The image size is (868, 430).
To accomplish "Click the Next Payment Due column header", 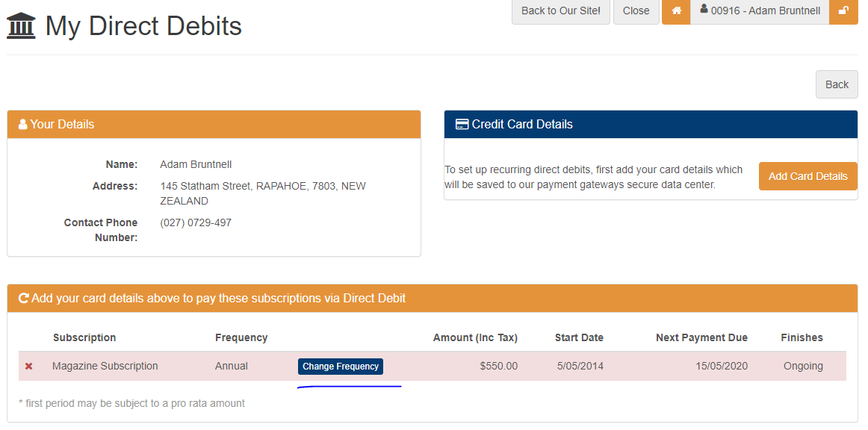I will [x=701, y=337].
